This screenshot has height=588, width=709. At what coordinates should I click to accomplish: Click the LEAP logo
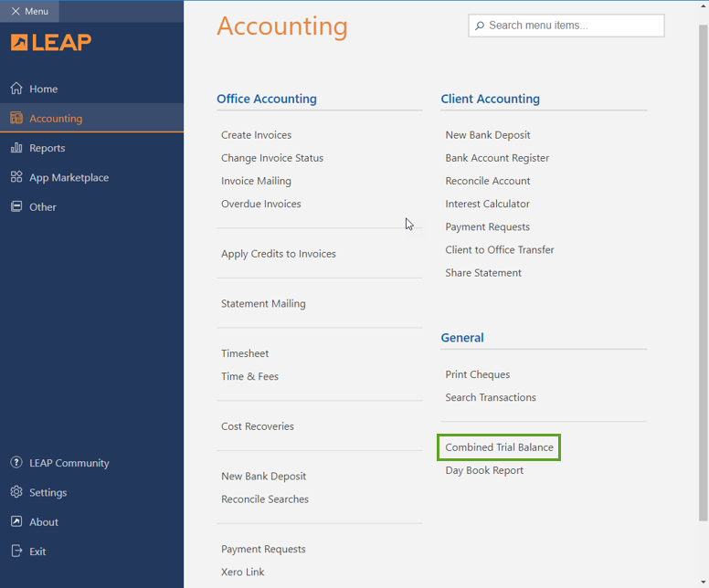(51, 42)
